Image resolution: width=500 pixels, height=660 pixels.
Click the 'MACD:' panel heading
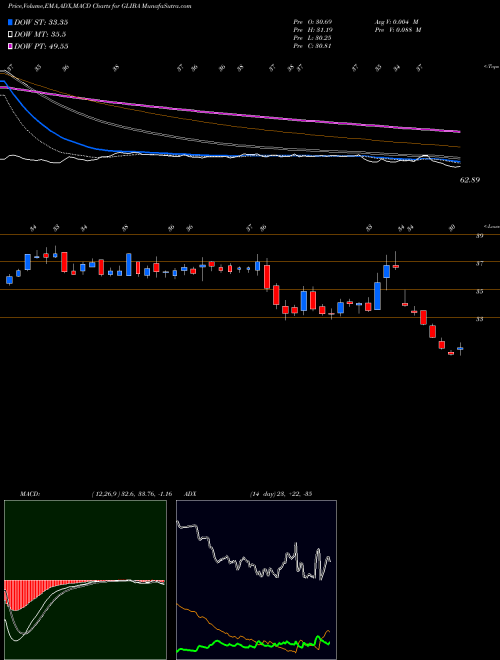click(x=30, y=494)
